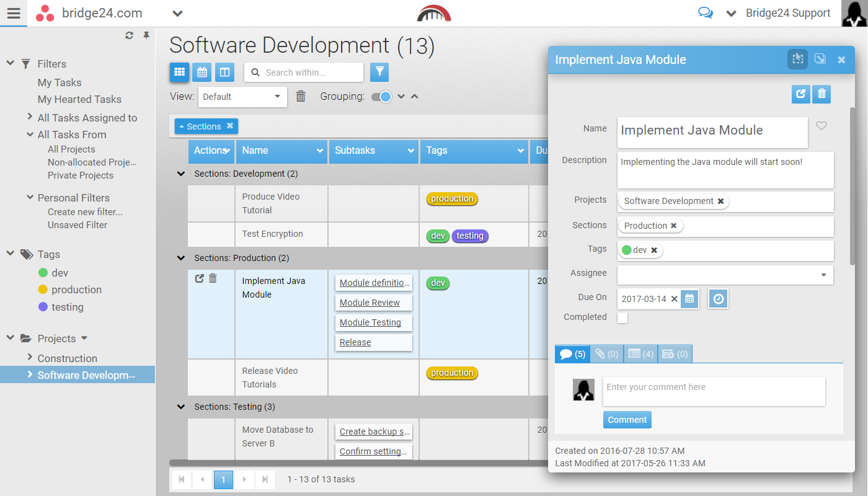Remove Software Development project chip
This screenshot has height=496, width=868.
click(x=720, y=201)
